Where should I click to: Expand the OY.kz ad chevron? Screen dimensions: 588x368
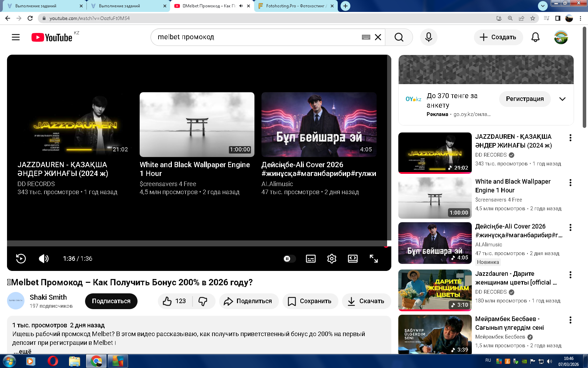562,99
